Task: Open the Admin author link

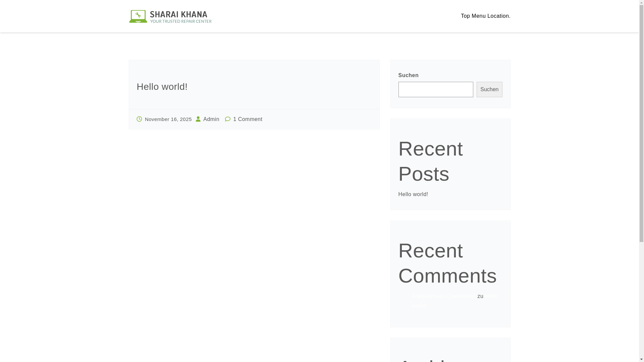Action: click(x=211, y=119)
